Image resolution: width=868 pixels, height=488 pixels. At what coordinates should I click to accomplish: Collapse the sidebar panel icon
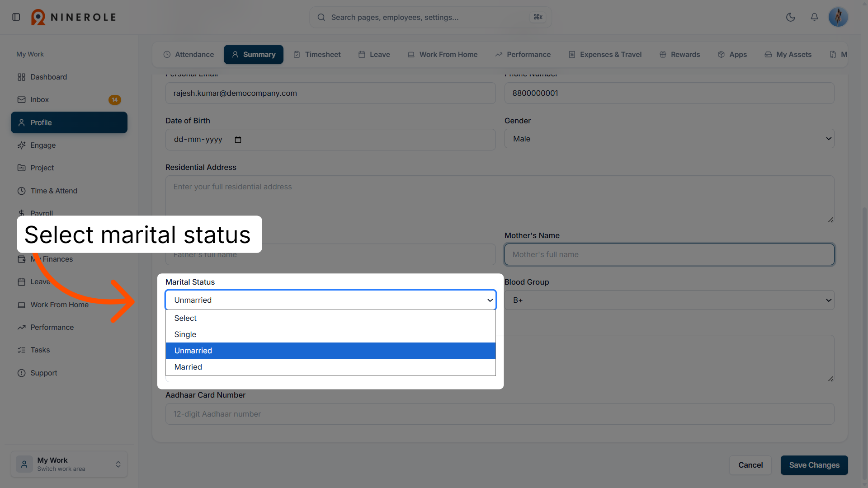tap(16, 17)
